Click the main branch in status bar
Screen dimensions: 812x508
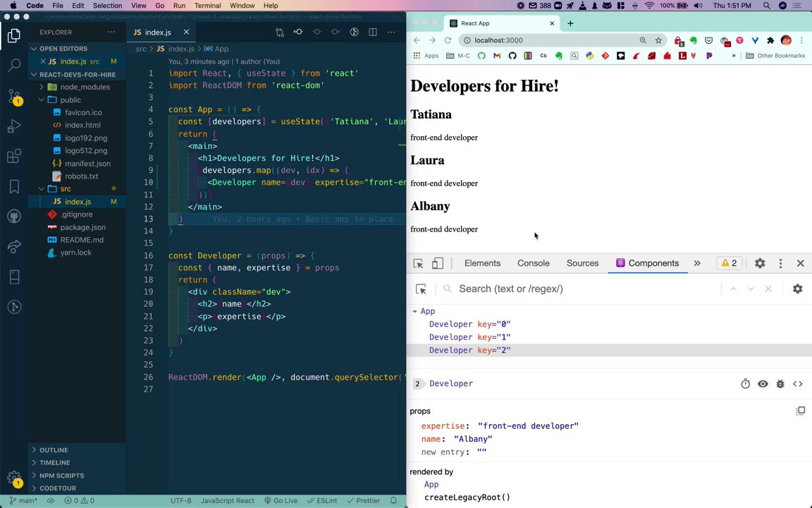(x=24, y=501)
